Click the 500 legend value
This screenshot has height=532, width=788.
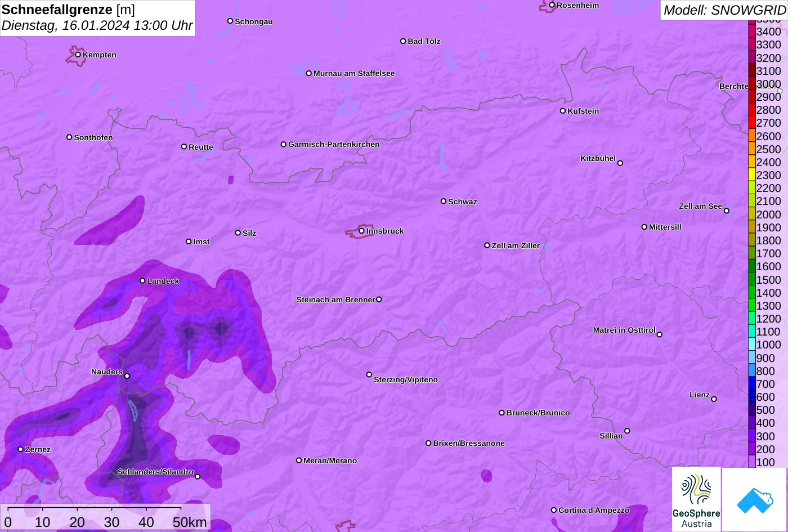tap(765, 410)
